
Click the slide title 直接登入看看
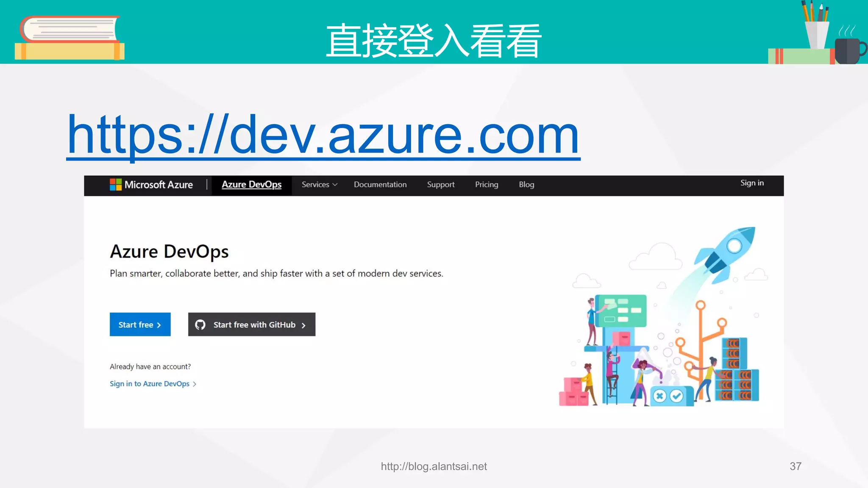[x=434, y=41]
